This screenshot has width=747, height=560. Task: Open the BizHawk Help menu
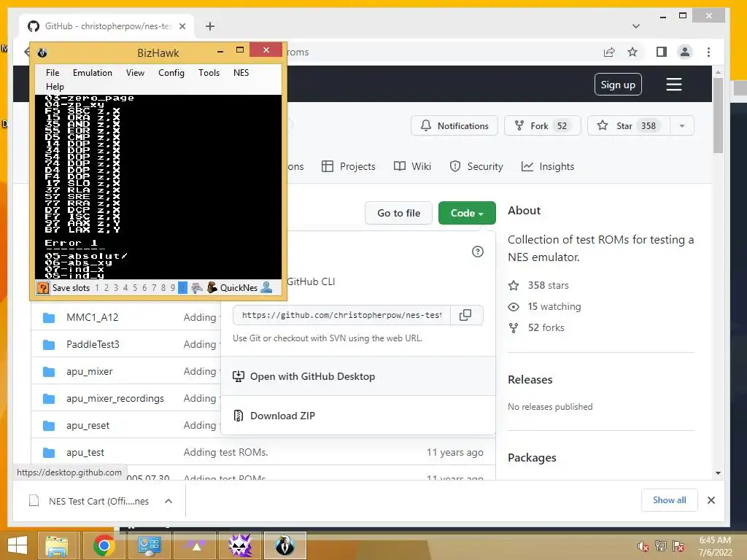click(55, 87)
